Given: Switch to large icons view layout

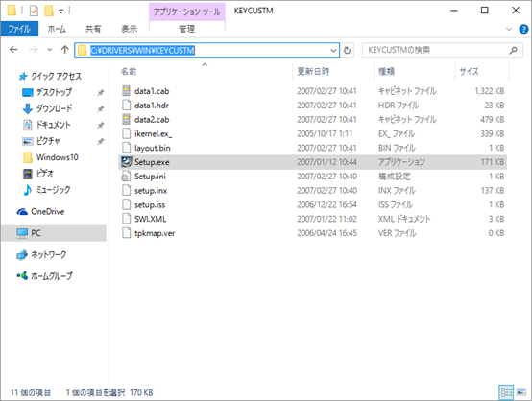Looking at the screenshot, I should pyautogui.click(x=521, y=392).
